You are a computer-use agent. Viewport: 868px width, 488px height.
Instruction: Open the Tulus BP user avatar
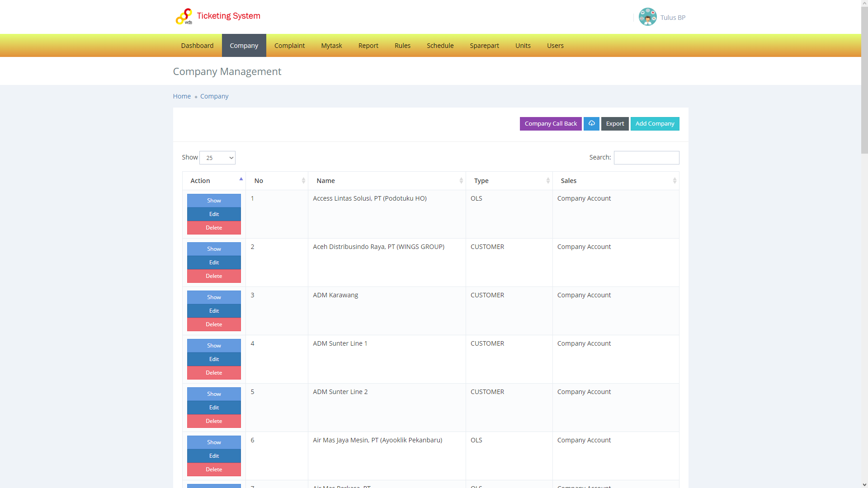coord(647,17)
